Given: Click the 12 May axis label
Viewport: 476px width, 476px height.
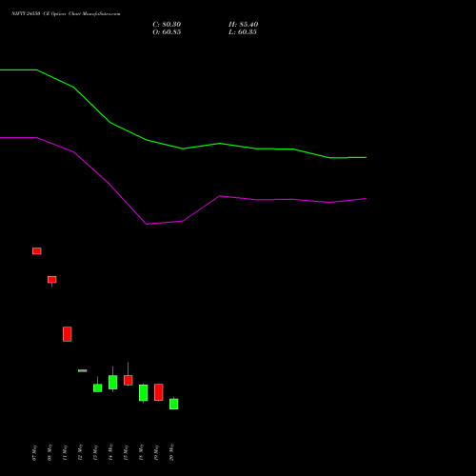Looking at the screenshot, I should pyautogui.click(x=80, y=452).
